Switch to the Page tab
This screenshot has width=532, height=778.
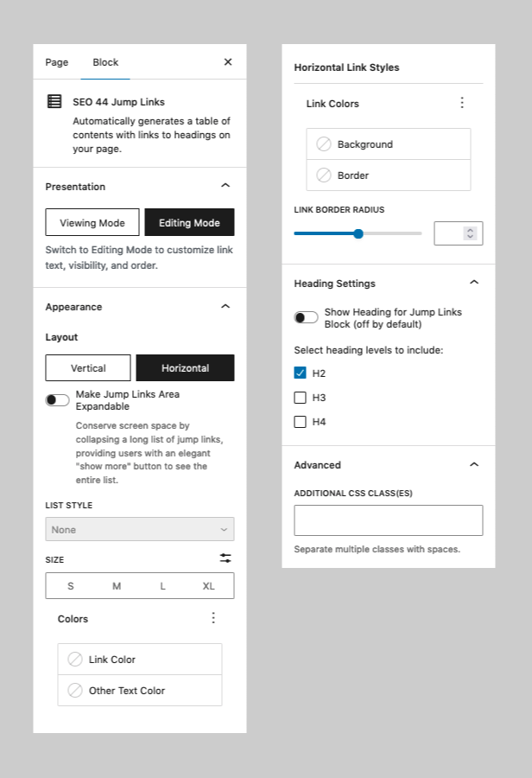point(56,62)
